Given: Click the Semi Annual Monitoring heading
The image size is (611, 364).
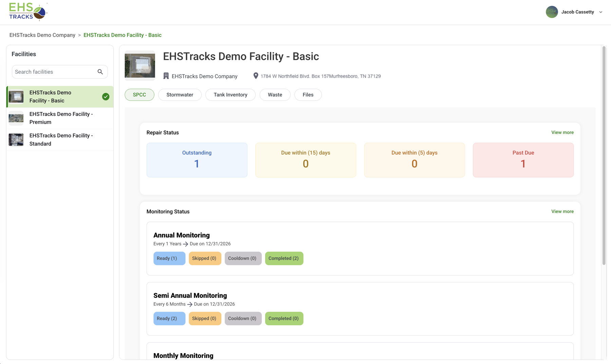Looking at the screenshot, I should [x=190, y=295].
